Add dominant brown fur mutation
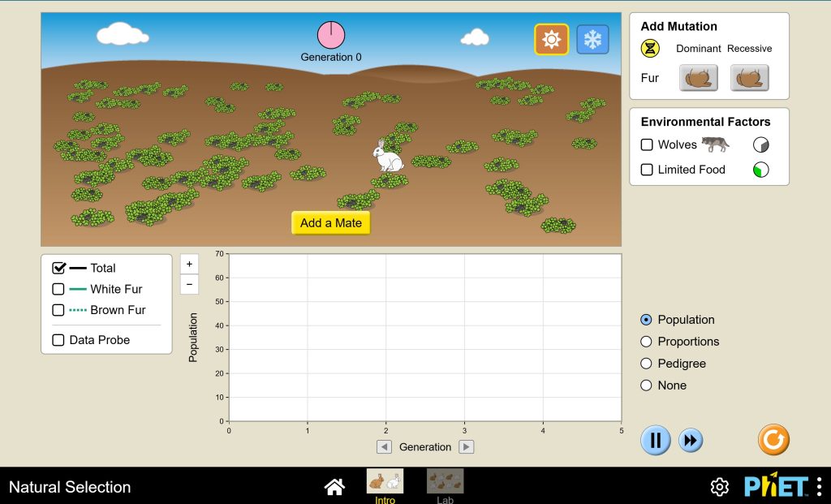831x504 pixels. (x=698, y=78)
